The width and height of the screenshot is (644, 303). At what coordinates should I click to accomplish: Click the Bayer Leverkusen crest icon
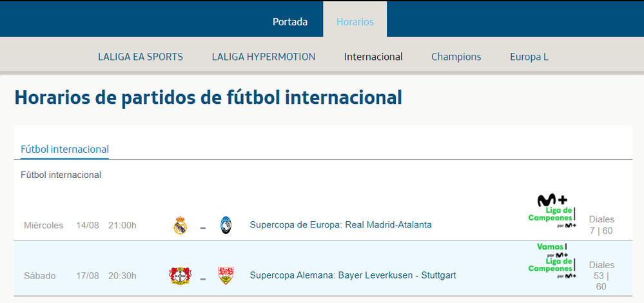tap(178, 275)
